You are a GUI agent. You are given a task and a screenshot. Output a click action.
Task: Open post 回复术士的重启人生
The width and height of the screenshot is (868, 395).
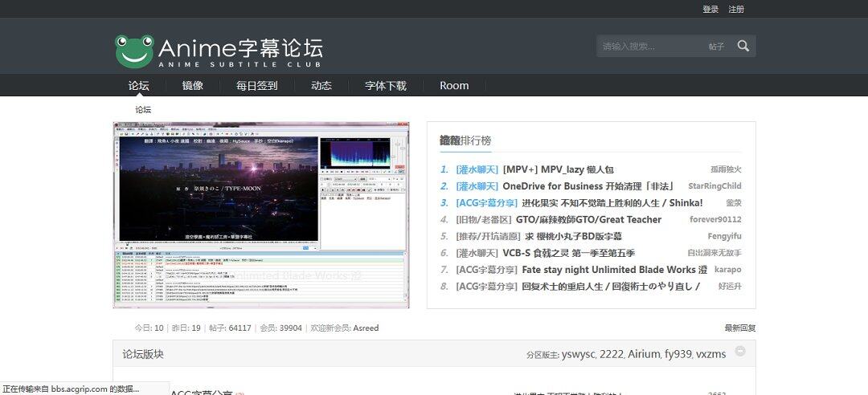pyautogui.click(x=611, y=286)
